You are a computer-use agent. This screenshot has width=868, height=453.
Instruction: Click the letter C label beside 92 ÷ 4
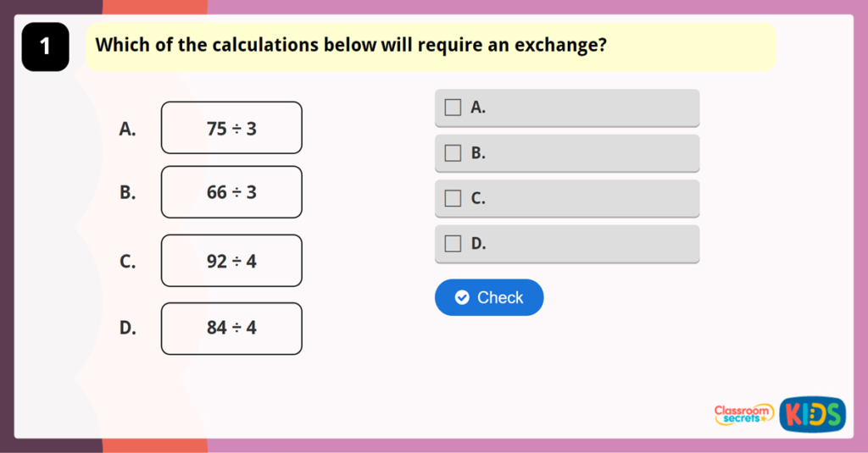point(128,262)
